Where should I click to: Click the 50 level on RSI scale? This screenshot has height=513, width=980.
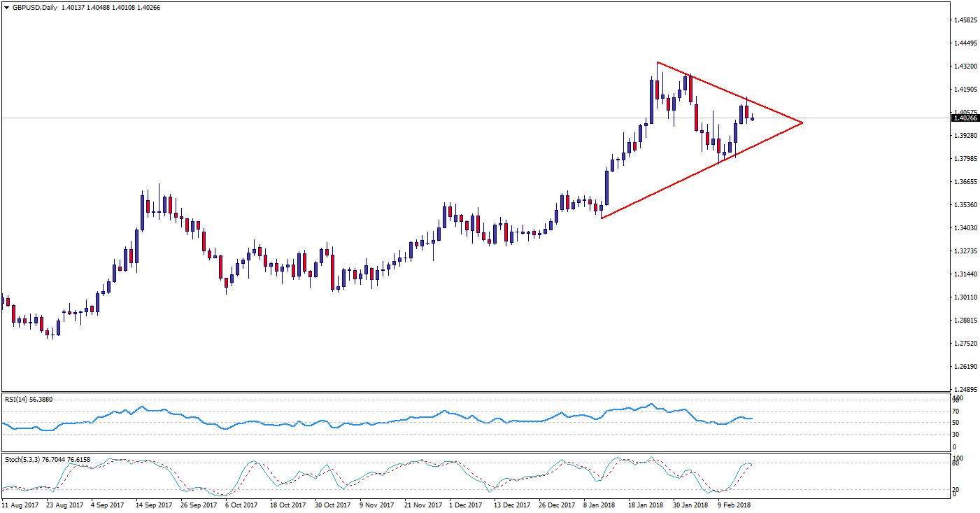pyautogui.click(x=957, y=423)
